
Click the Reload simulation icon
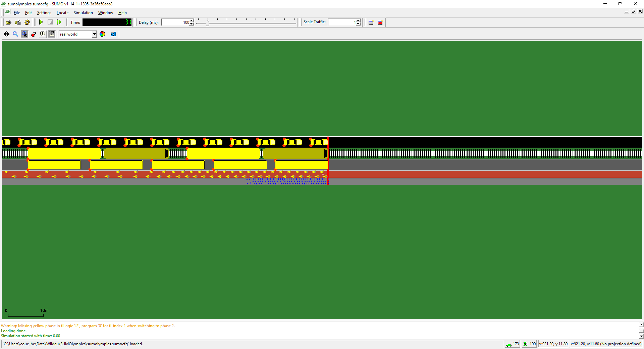27,22
